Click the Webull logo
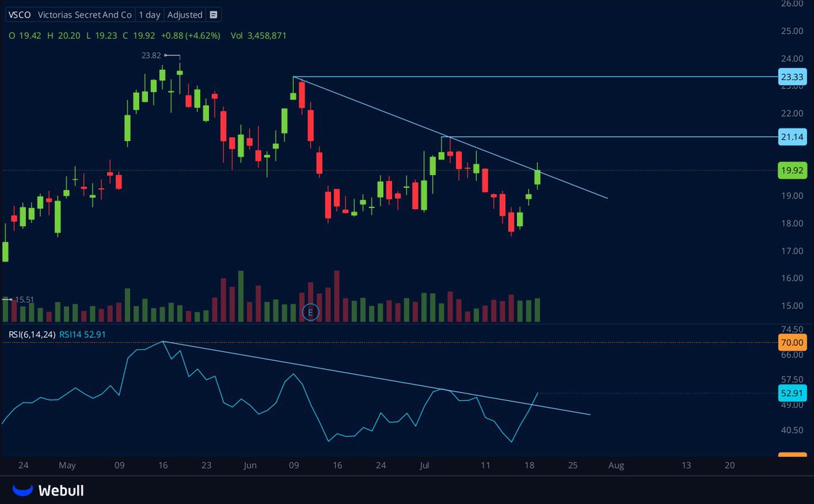Image resolution: width=814 pixels, height=504 pixels. [x=48, y=490]
